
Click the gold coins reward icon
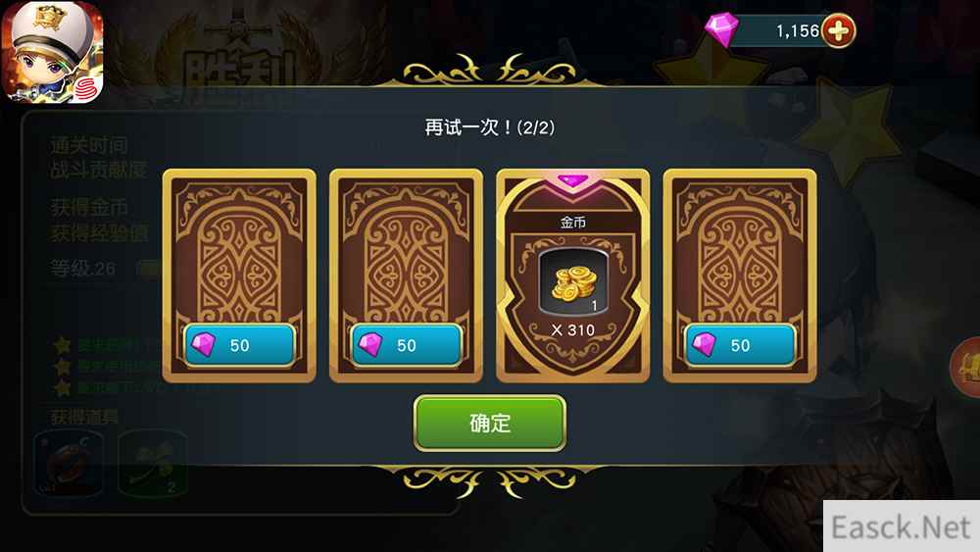point(573,282)
